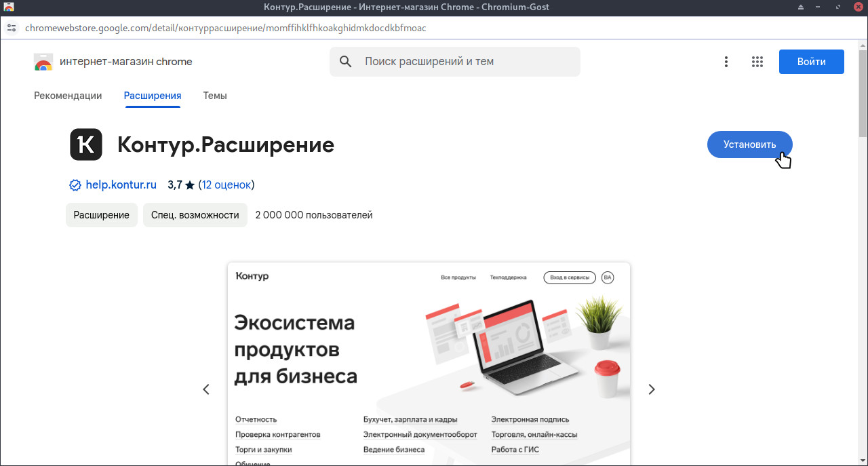The width and height of the screenshot is (868, 466).
Task: Close the Chromium-Gost window
Action: tap(858, 7)
